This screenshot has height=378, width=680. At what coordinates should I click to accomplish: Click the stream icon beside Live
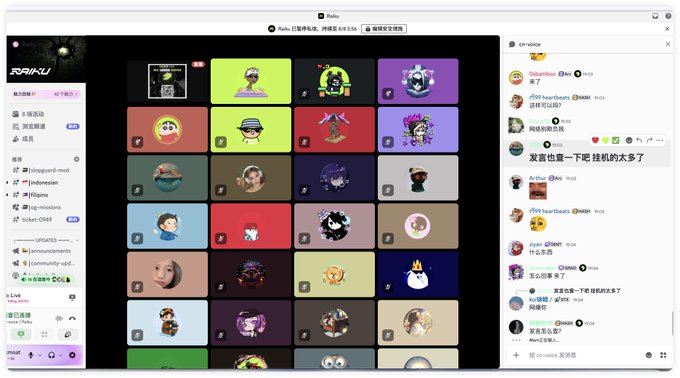tap(72, 297)
